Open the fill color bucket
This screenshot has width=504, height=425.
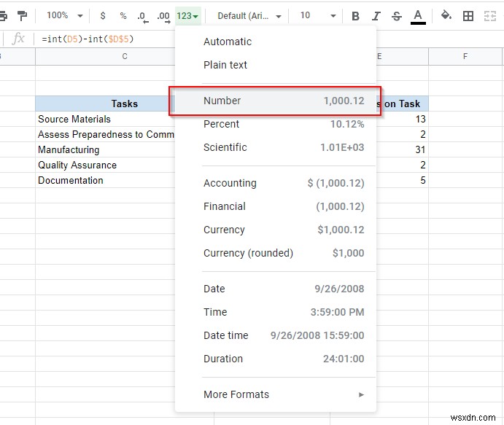click(446, 15)
